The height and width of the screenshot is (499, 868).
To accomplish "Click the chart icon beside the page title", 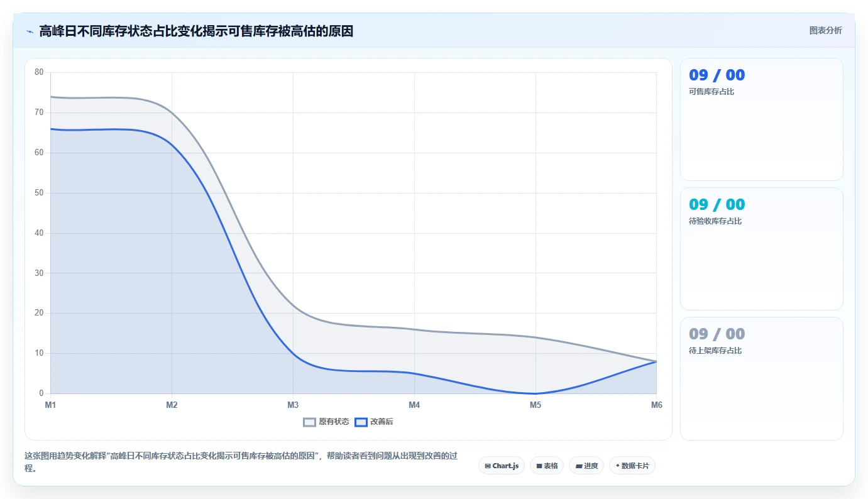I will click(30, 31).
